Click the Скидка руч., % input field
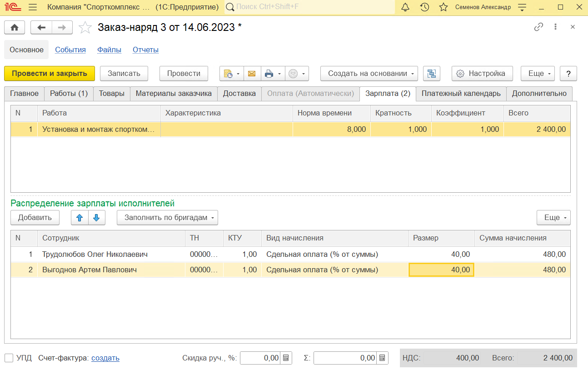 click(260, 358)
